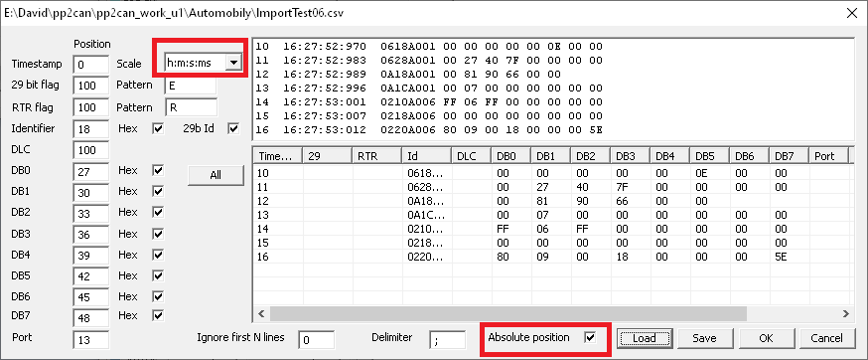Click the Port column header
Image resolution: width=868 pixels, height=360 pixels.
click(x=829, y=156)
